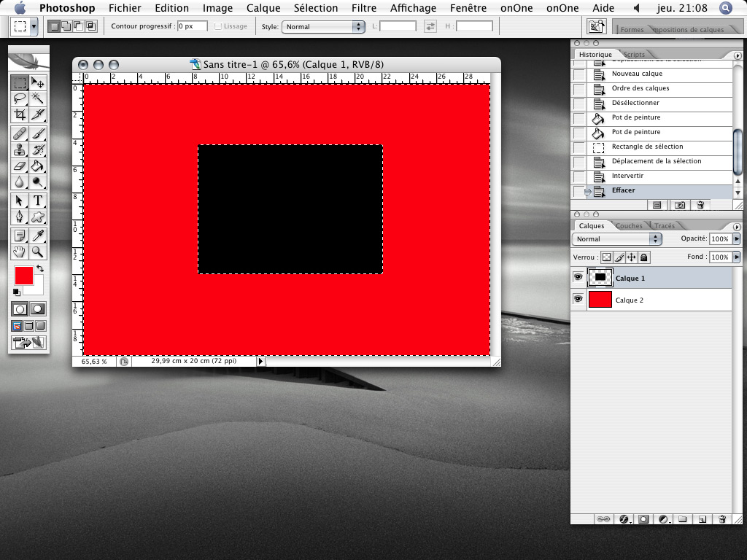Open the tool preset picker dropdown arrow

click(x=34, y=27)
